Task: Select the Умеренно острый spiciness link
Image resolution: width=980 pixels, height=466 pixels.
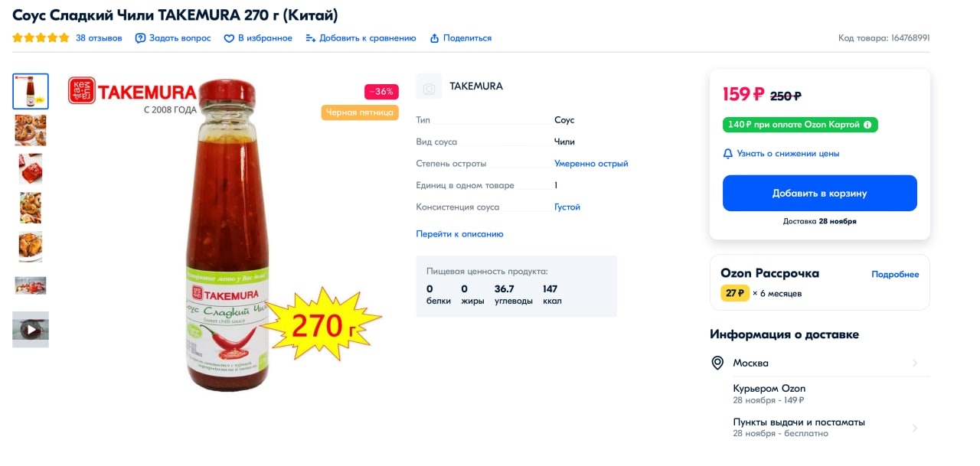Action: (591, 164)
